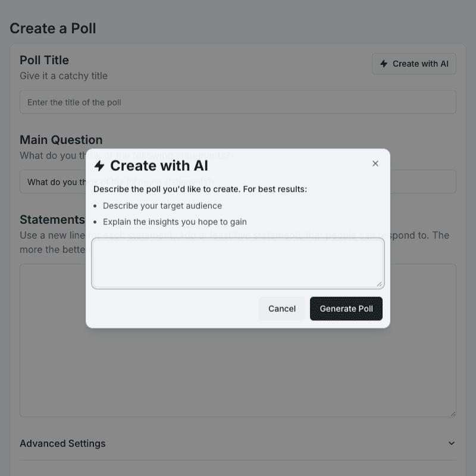Click the Poll Title section label
Viewport: 476px width, 476px height.
(44, 60)
